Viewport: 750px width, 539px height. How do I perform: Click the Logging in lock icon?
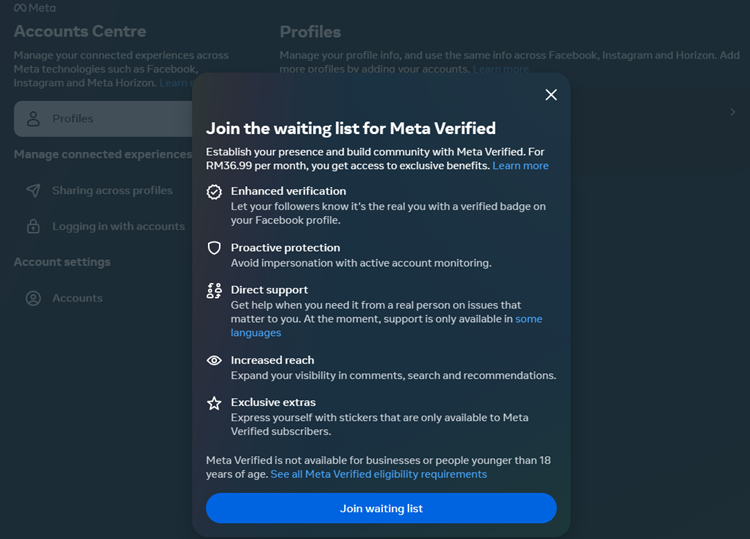[x=33, y=226]
